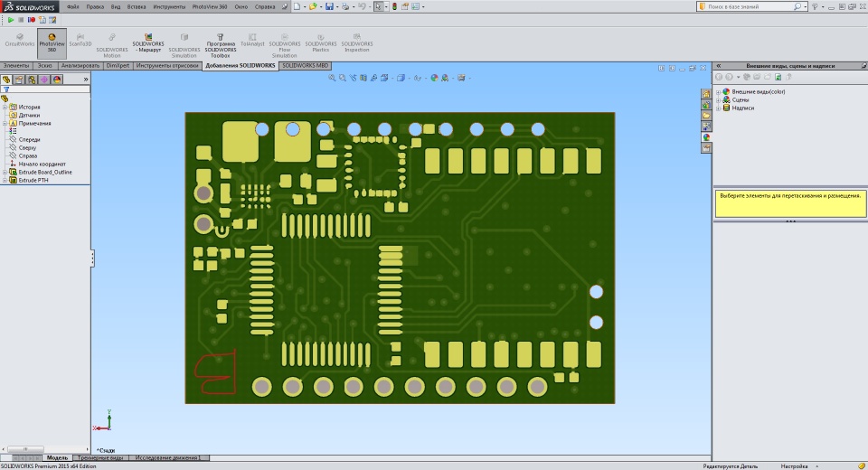Enable the SOLIDWORKS Motion add-in
Viewport: 868px width, 470px height.
pyautogui.click(x=112, y=44)
